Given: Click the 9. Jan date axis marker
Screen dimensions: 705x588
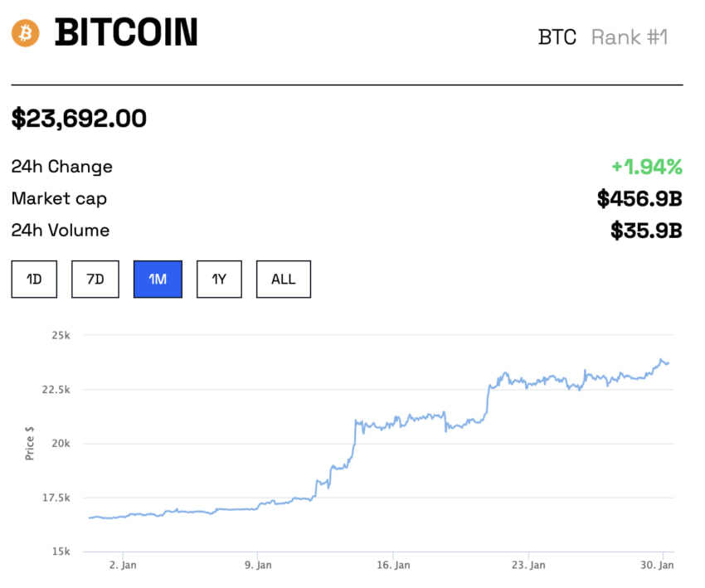Looking at the screenshot, I should [258, 565].
